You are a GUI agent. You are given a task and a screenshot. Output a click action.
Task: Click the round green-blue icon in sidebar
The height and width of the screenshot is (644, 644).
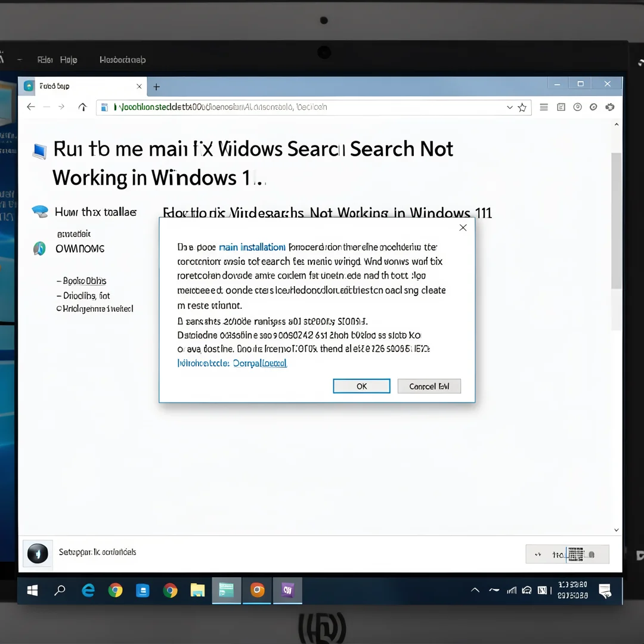coord(39,249)
